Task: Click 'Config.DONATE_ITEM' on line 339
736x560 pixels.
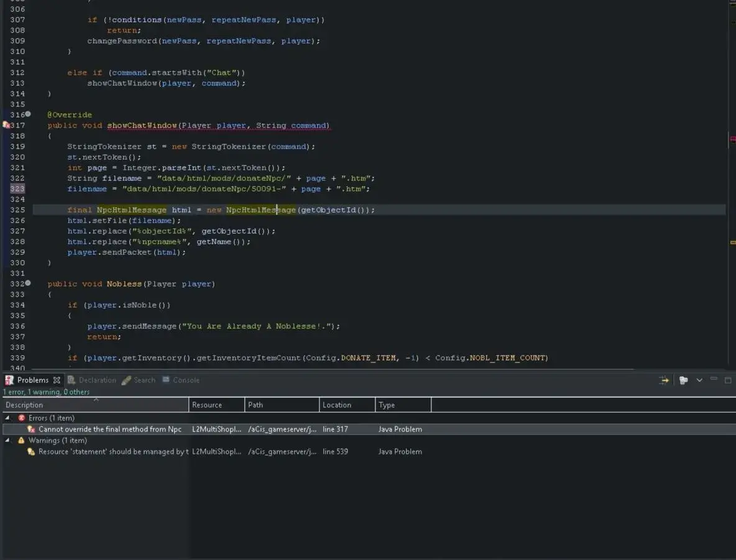Action: (x=351, y=357)
